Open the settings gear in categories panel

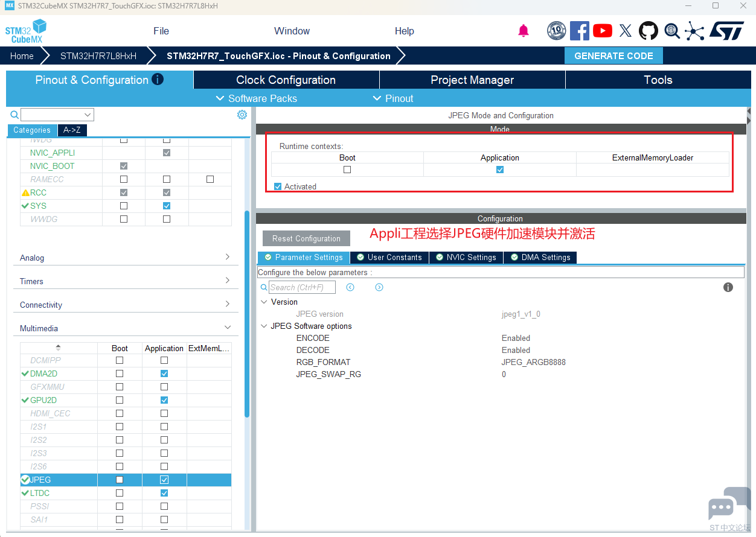(242, 115)
